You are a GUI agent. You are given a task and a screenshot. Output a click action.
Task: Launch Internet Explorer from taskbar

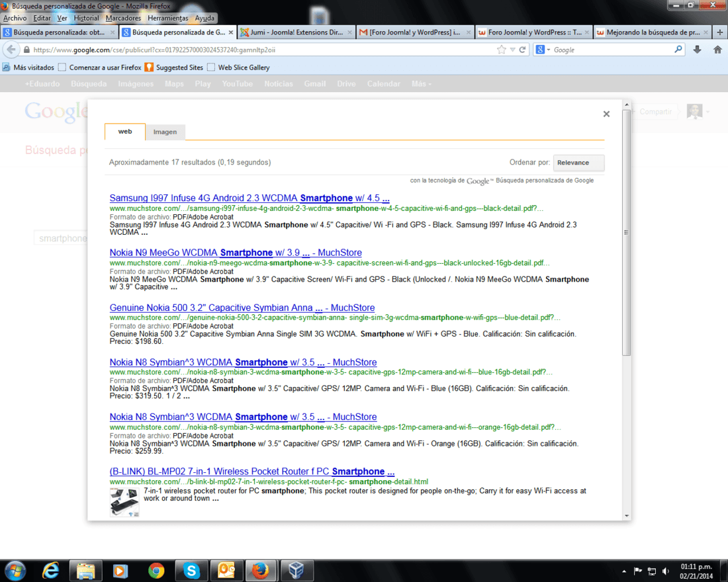(50, 570)
